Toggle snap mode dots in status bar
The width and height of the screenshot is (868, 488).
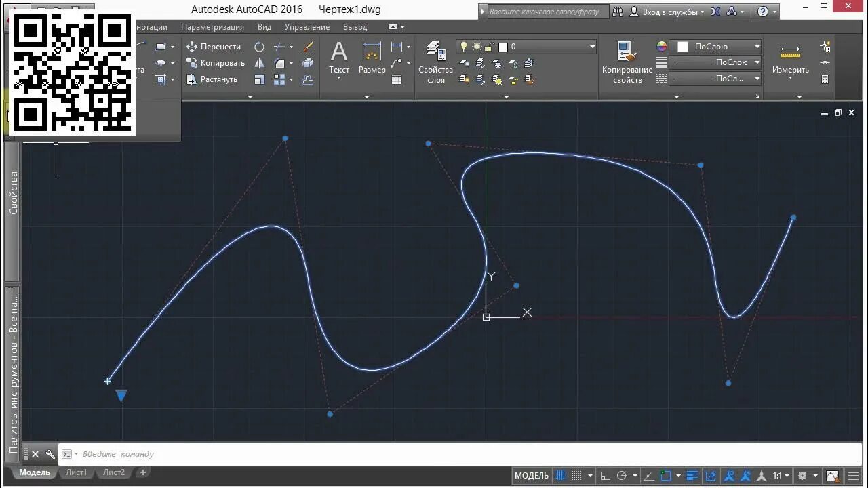point(577,476)
